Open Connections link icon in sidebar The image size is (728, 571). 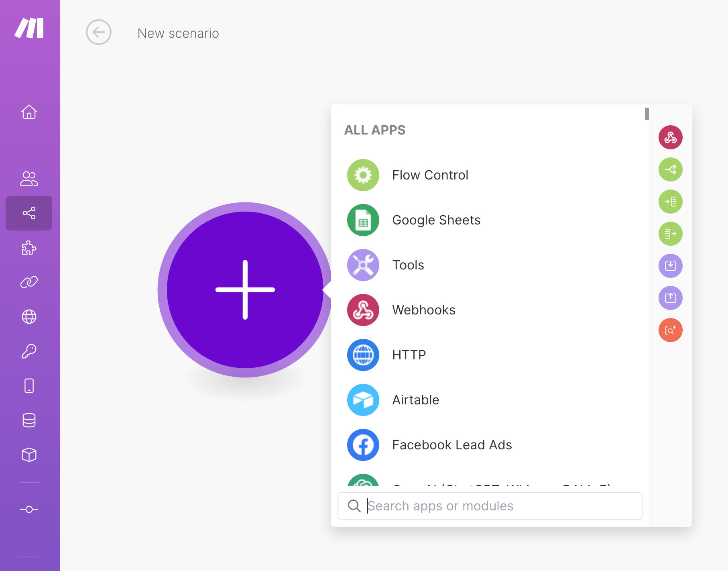29,282
